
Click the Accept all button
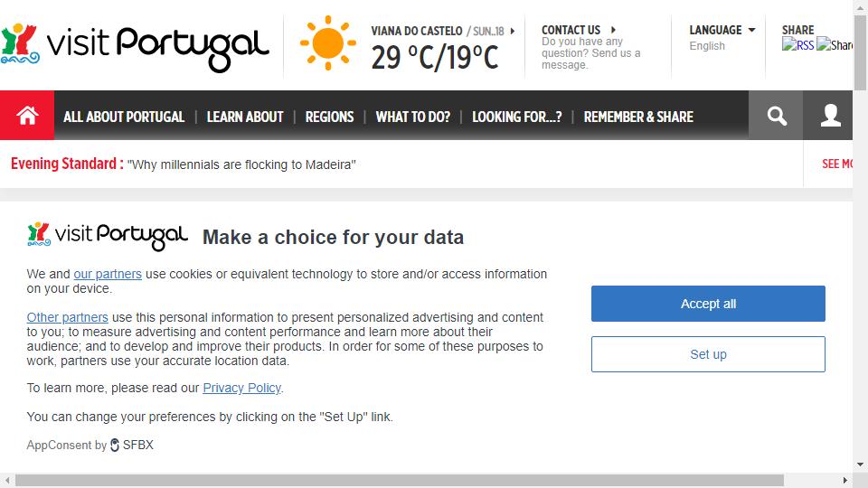pos(708,304)
